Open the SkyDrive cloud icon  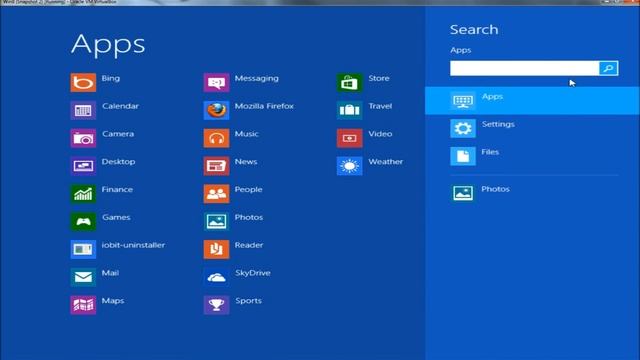click(x=216, y=277)
